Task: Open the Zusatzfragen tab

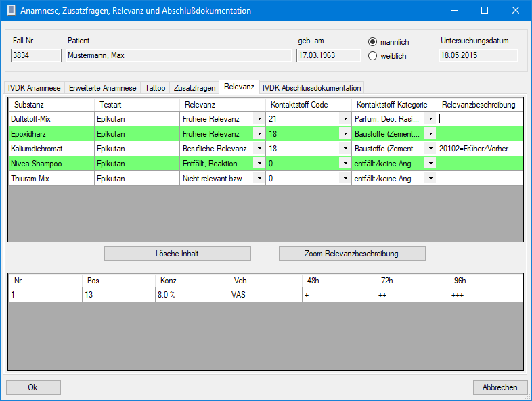Action: click(195, 88)
